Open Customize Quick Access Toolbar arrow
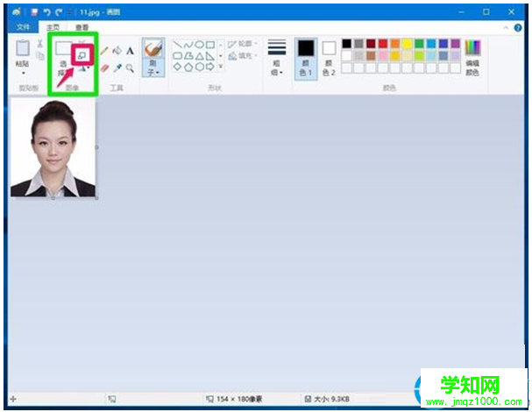This screenshot has height=412, width=532. (x=69, y=12)
